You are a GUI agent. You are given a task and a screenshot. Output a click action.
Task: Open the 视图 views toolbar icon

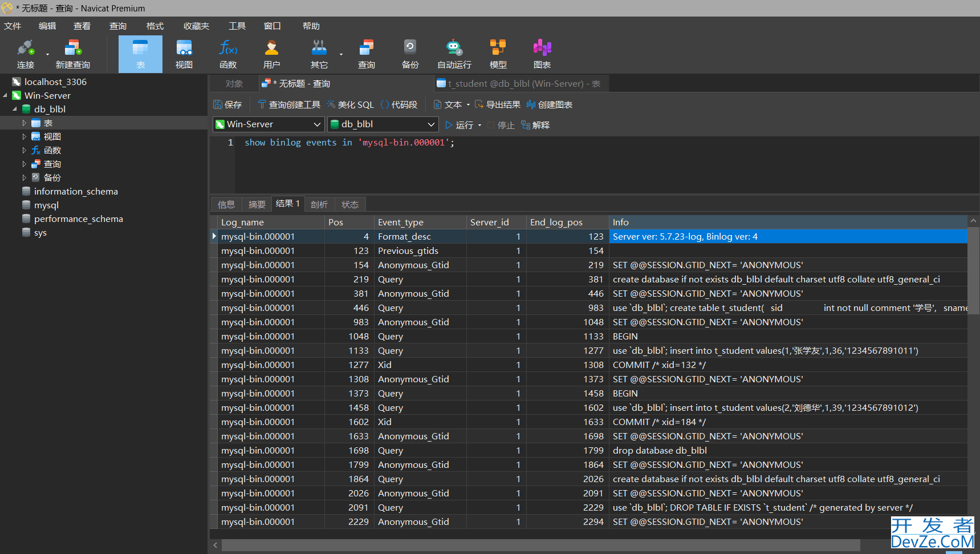(184, 54)
